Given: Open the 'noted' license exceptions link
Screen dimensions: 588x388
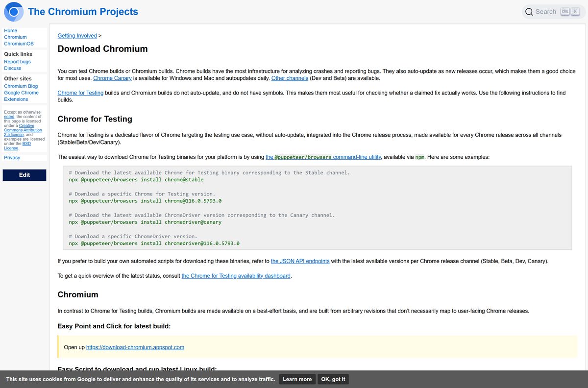Looking at the screenshot, I should coord(9,117).
